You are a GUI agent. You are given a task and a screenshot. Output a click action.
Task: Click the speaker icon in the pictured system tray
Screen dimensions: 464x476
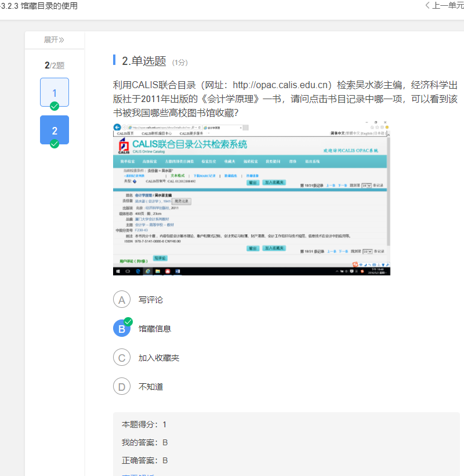point(346,271)
